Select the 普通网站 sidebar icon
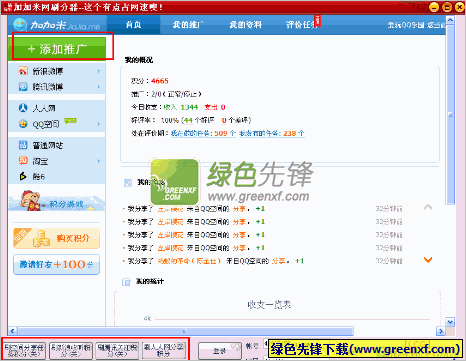 [23, 145]
